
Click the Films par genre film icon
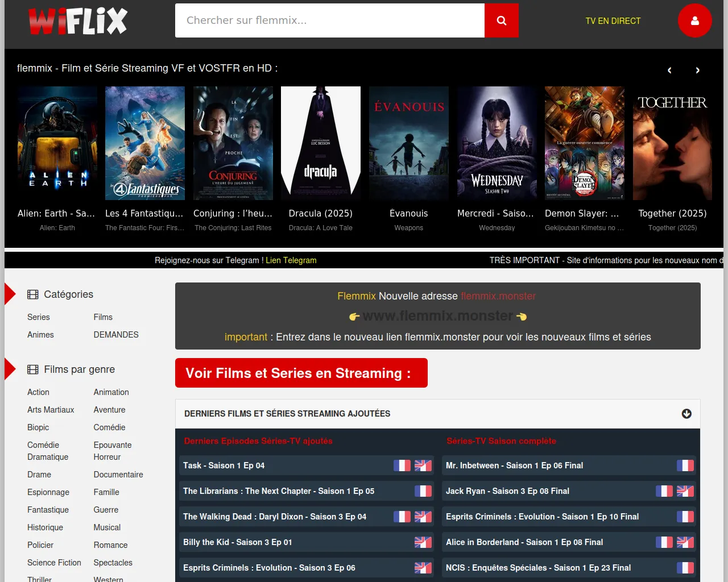pos(33,369)
